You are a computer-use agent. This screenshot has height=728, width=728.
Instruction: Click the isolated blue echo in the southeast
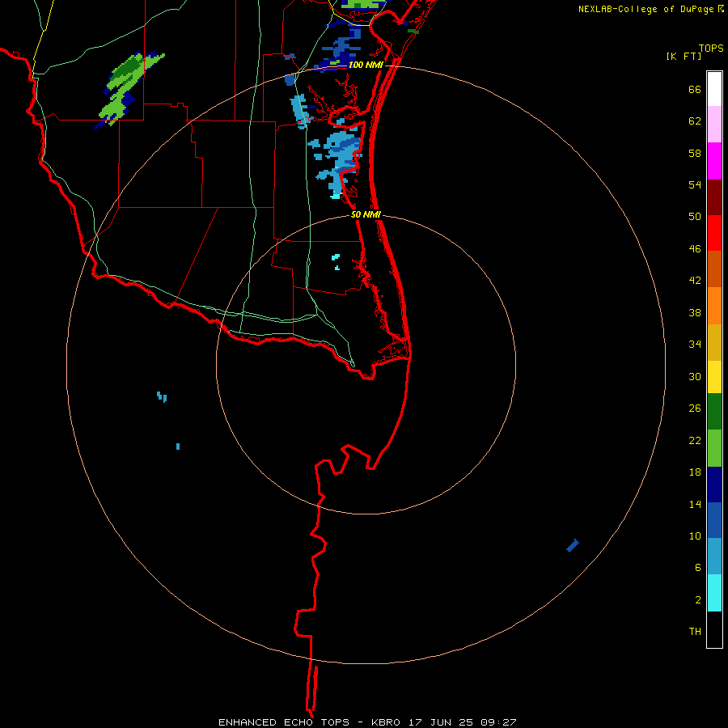[573, 545]
